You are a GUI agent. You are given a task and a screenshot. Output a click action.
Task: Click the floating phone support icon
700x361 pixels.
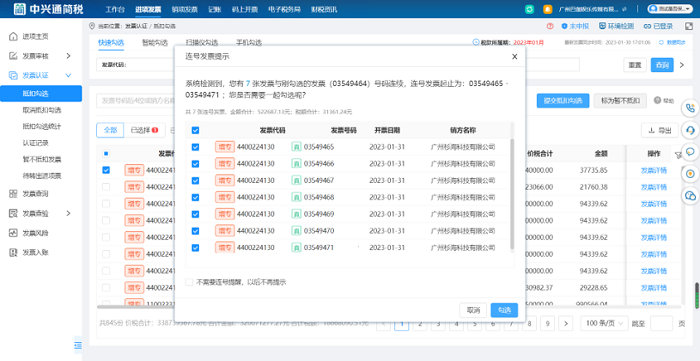click(x=690, y=108)
